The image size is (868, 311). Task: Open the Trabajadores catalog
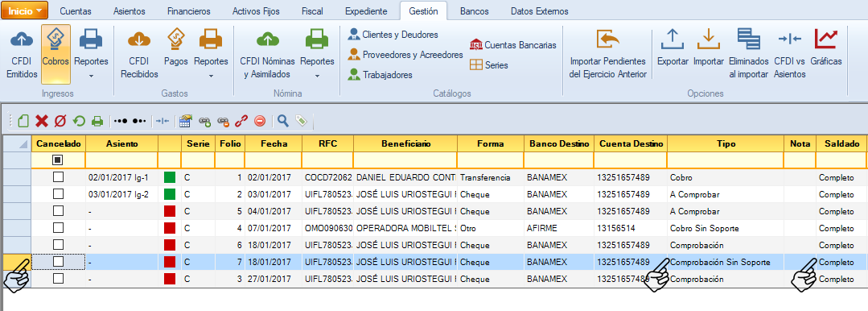[x=380, y=75]
